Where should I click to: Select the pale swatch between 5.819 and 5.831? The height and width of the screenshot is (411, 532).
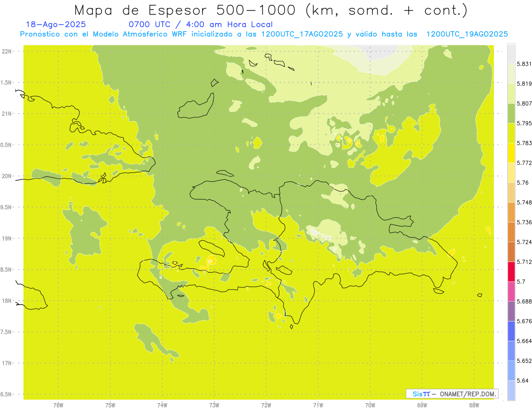coord(511,74)
